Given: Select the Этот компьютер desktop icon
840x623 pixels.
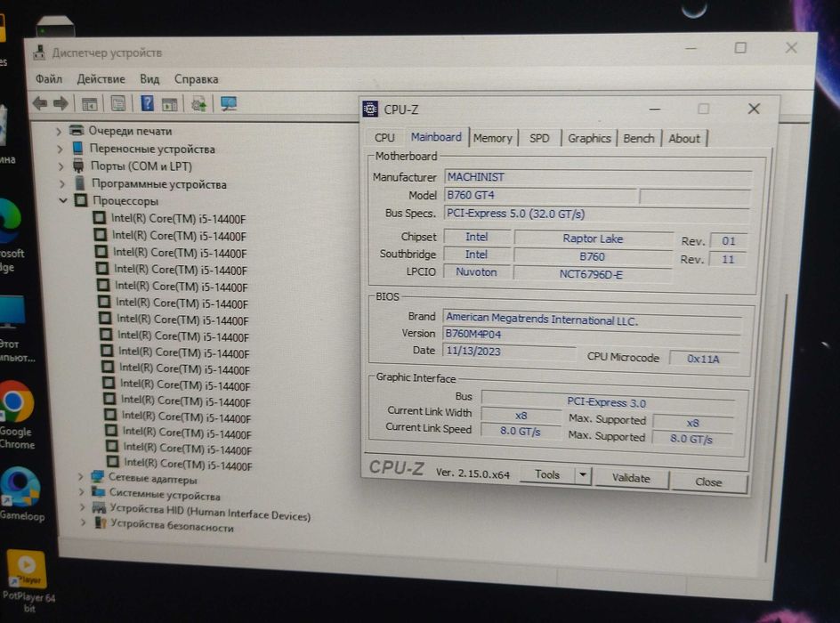Looking at the screenshot, I should click(12, 311).
